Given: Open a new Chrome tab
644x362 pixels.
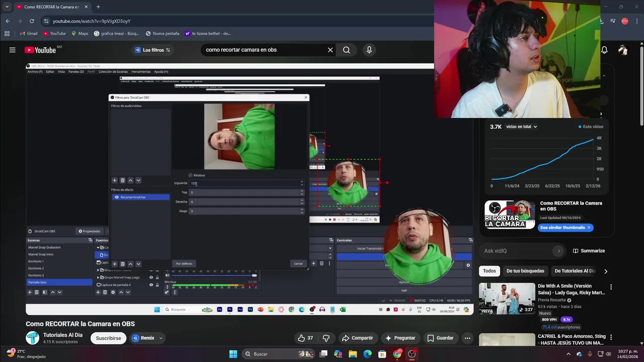Looking at the screenshot, I should (98, 7).
